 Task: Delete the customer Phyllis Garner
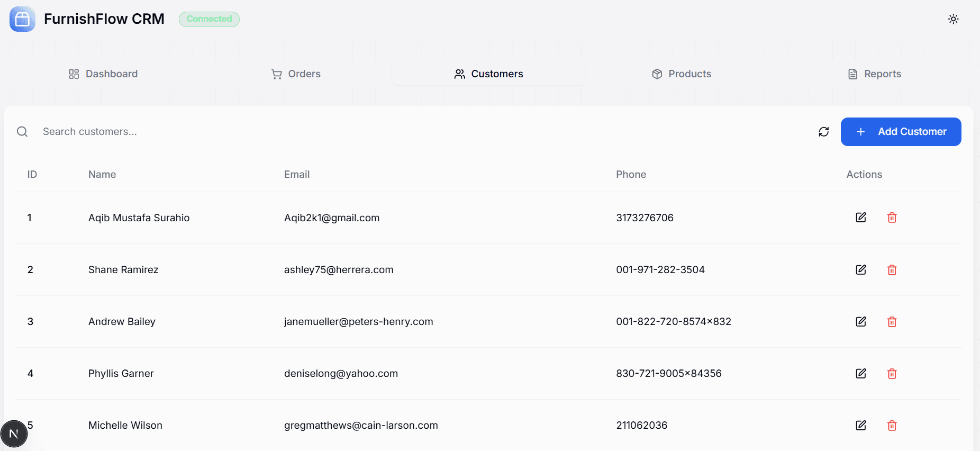892,373
